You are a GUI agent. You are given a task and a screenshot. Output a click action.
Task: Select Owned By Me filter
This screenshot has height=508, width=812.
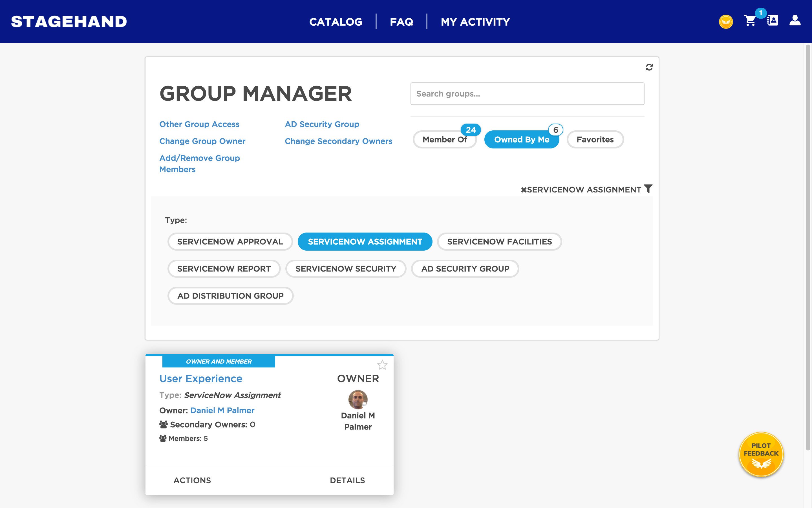pos(521,139)
